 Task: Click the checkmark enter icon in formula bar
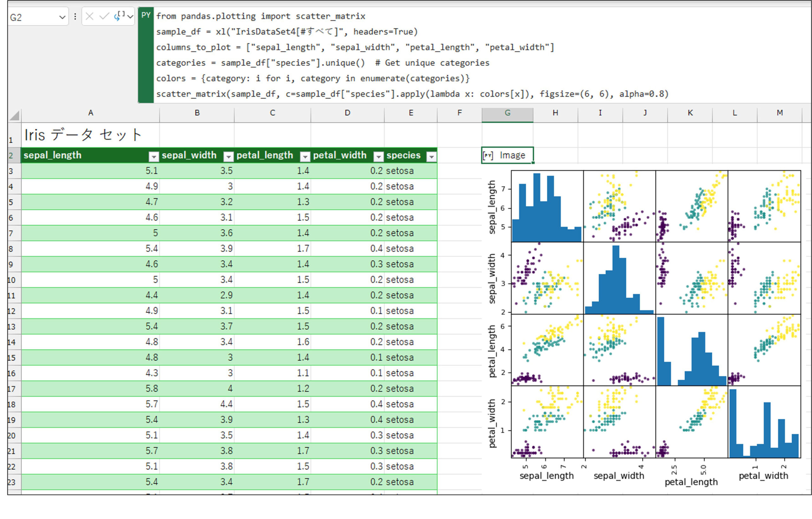(104, 16)
